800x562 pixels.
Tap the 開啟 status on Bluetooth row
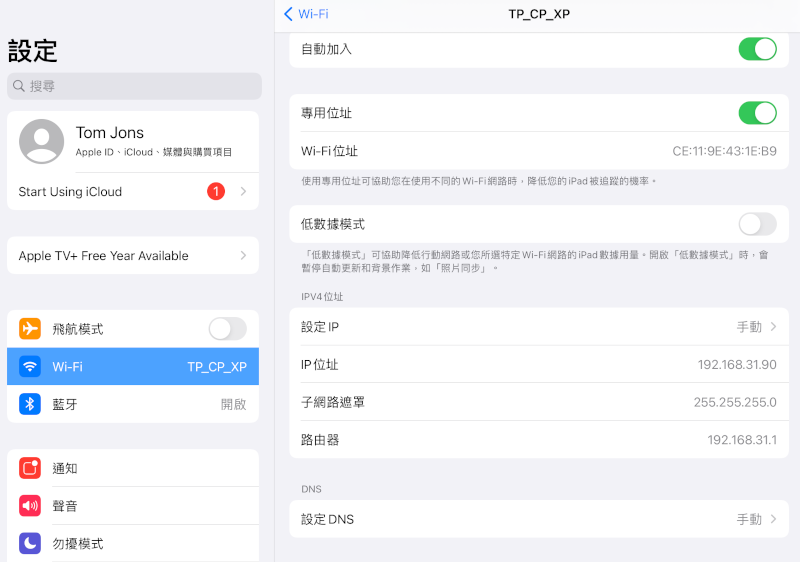pos(234,404)
